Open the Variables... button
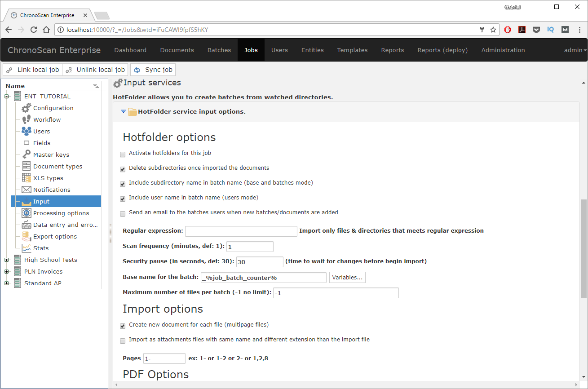Image resolution: width=588 pixels, height=389 pixels. 347,278
